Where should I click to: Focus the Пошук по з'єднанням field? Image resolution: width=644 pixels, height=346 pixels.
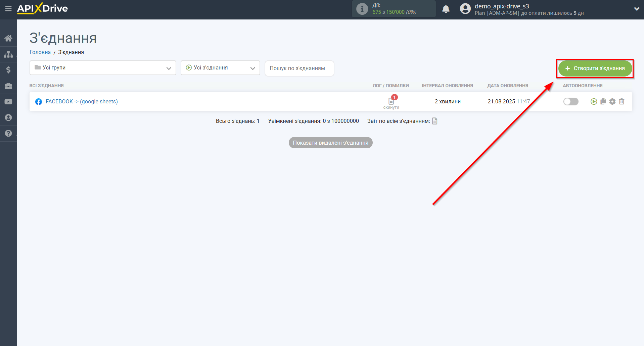click(299, 68)
